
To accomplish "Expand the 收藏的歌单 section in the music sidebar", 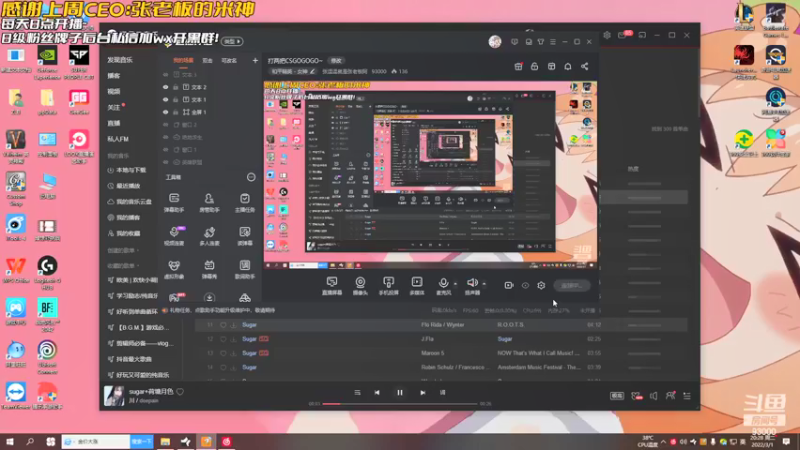I will (x=123, y=266).
